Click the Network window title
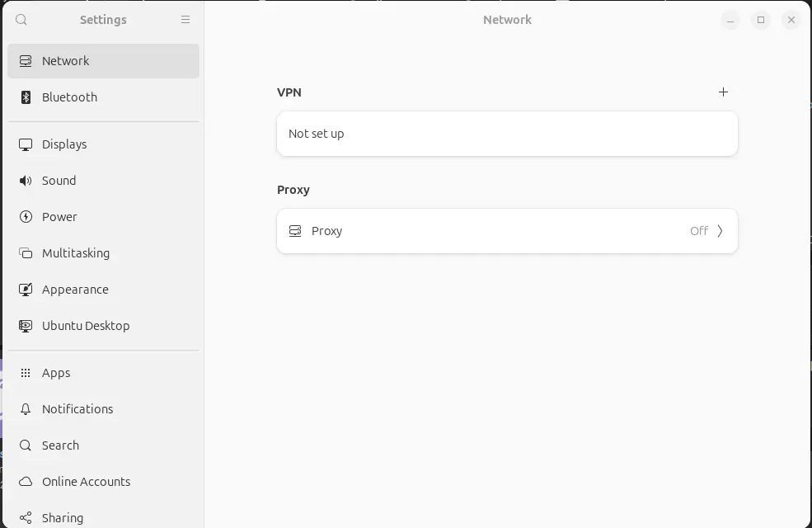This screenshot has height=528, width=812. point(508,20)
